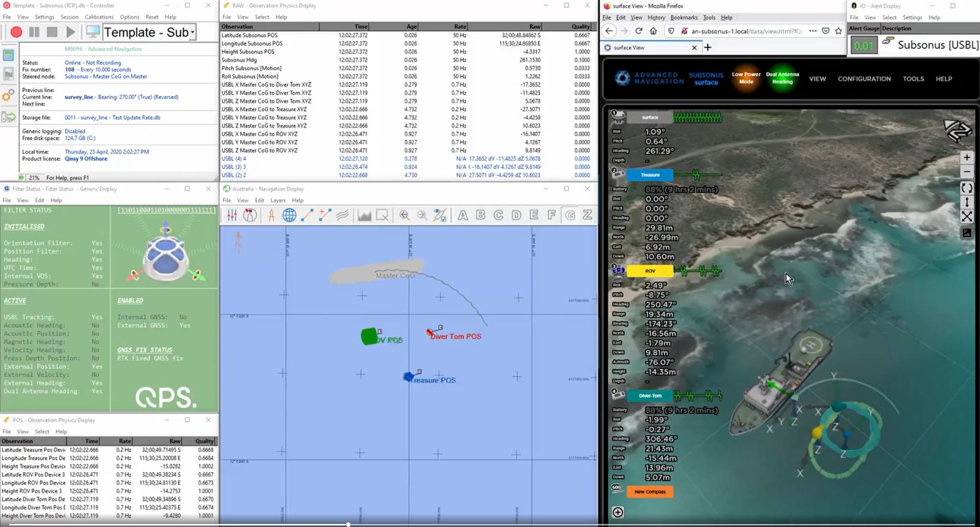Screen dimensions: 980x527
Task: Reload the page in Firefox
Action: pos(639,31)
